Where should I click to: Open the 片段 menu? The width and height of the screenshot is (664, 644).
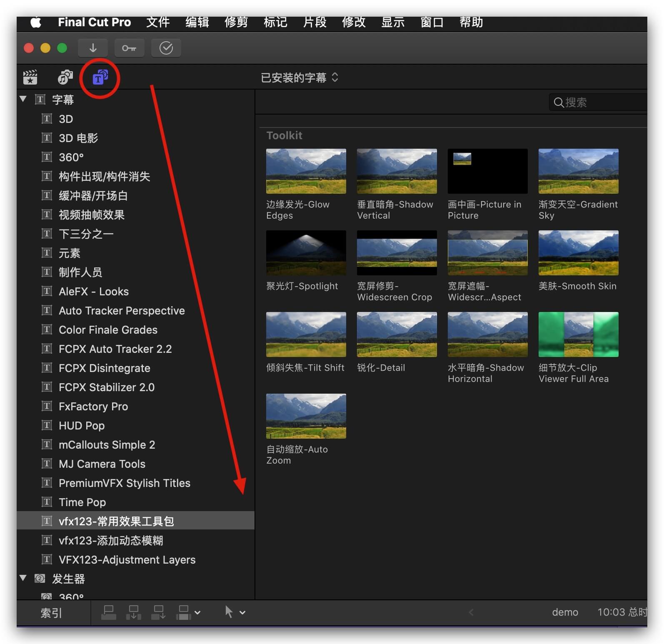(315, 22)
